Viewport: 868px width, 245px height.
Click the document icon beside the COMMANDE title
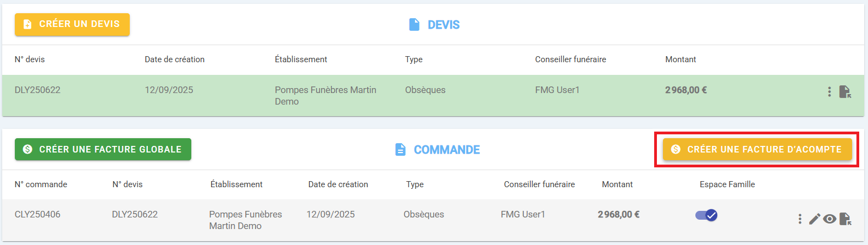(x=401, y=150)
